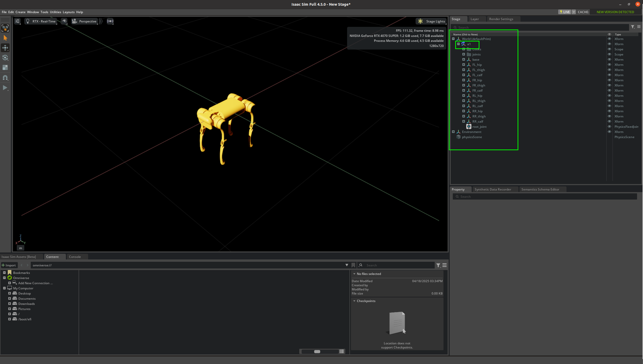Viewport: 643px width, 364px height.
Task: Click the Stage panel search field
Action: (540, 27)
